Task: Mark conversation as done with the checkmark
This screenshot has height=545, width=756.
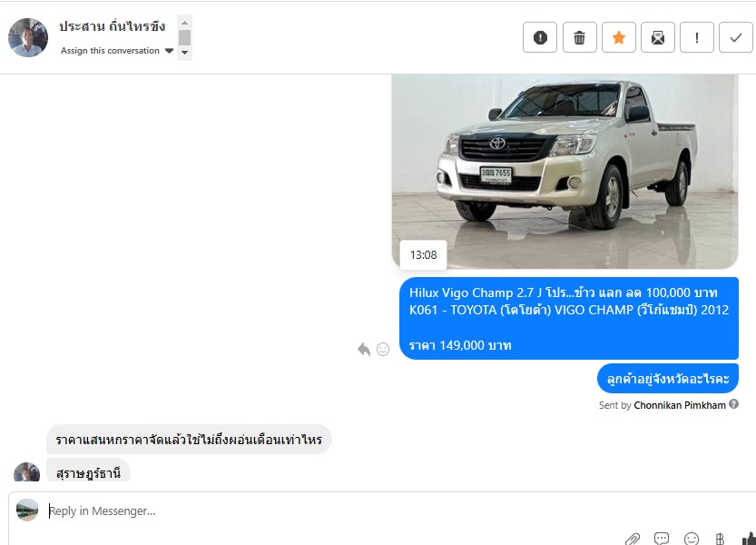Action: (x=736, y=37)
